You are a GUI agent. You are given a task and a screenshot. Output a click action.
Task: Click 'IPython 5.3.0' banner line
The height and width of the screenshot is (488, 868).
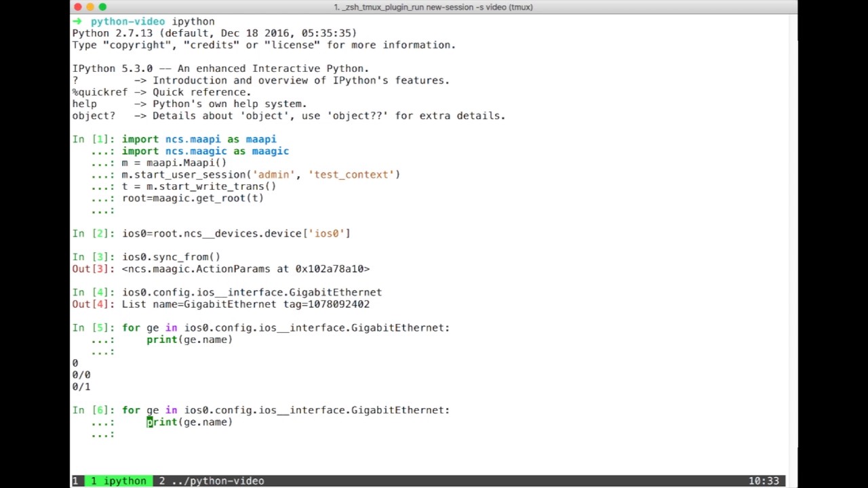(x=220, y=68)
